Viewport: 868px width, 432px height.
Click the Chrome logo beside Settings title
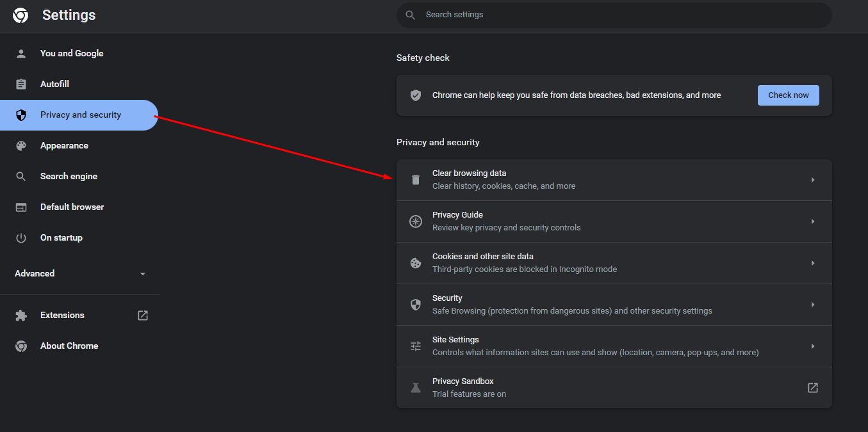point(20,15)
